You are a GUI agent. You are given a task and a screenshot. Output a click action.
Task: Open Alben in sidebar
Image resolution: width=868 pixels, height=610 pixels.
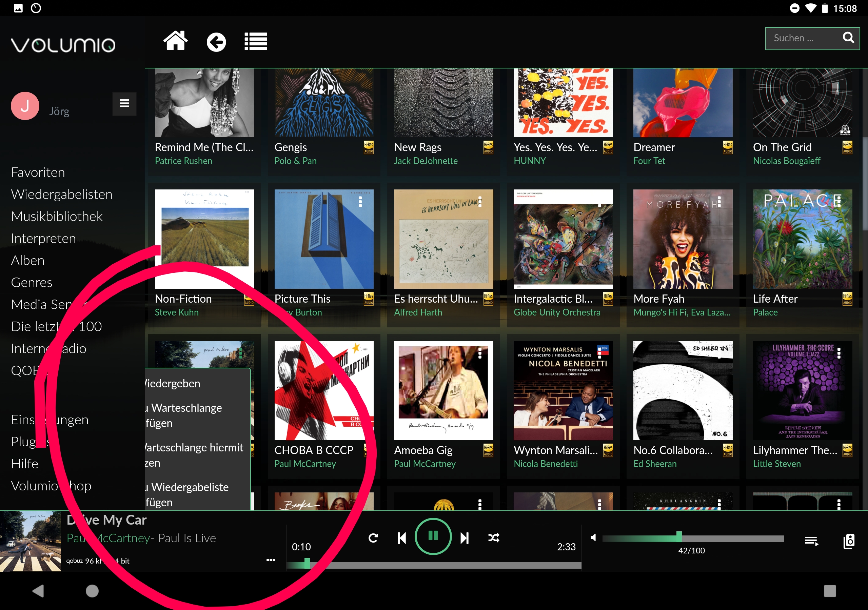pos(27,260)
